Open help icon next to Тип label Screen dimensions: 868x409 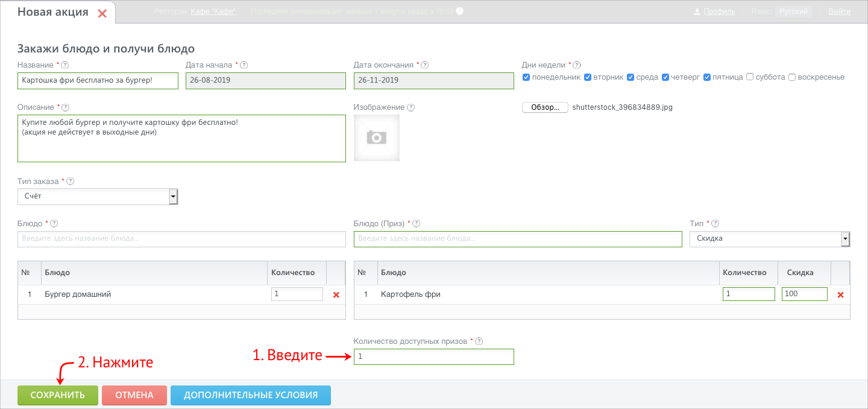point(715,223)
